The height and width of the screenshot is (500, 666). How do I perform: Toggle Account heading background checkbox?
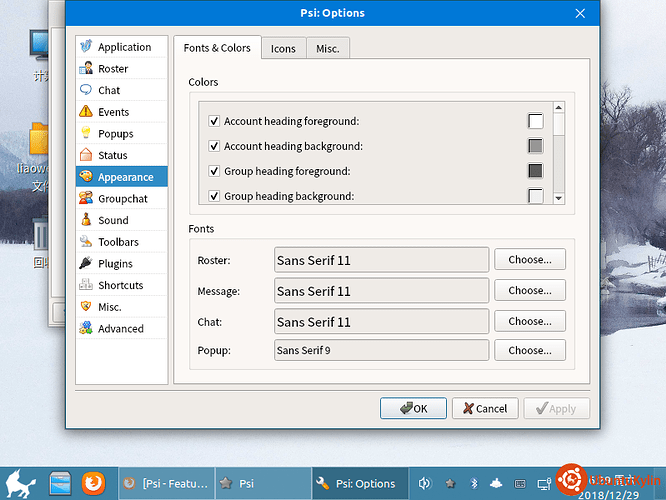214,146
